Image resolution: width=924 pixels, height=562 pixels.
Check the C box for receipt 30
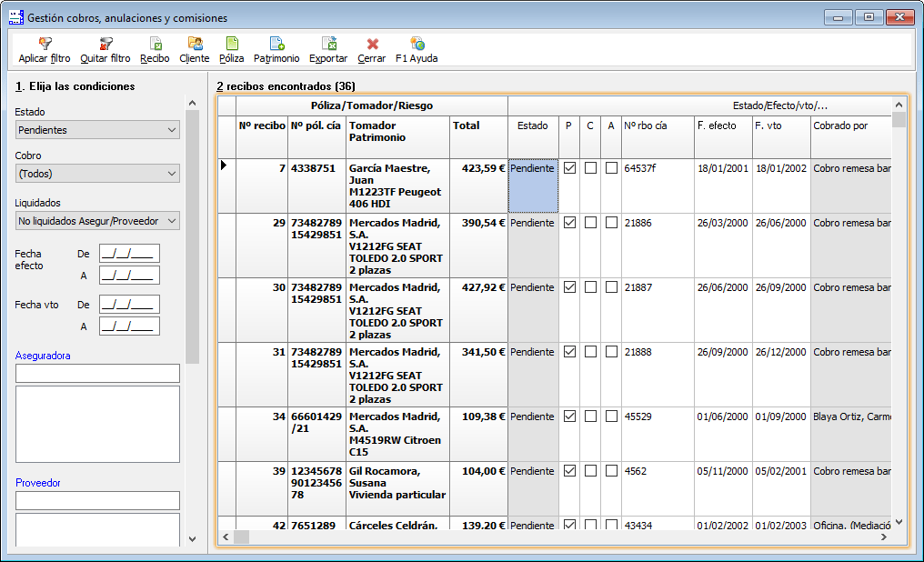point(590,286)
